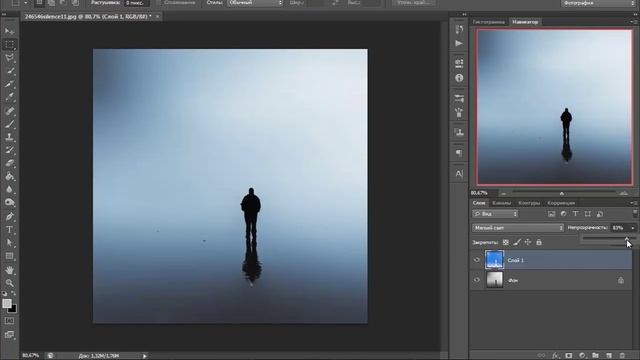
Task: Toggle shape layers filter
Action: coord(588,214)
